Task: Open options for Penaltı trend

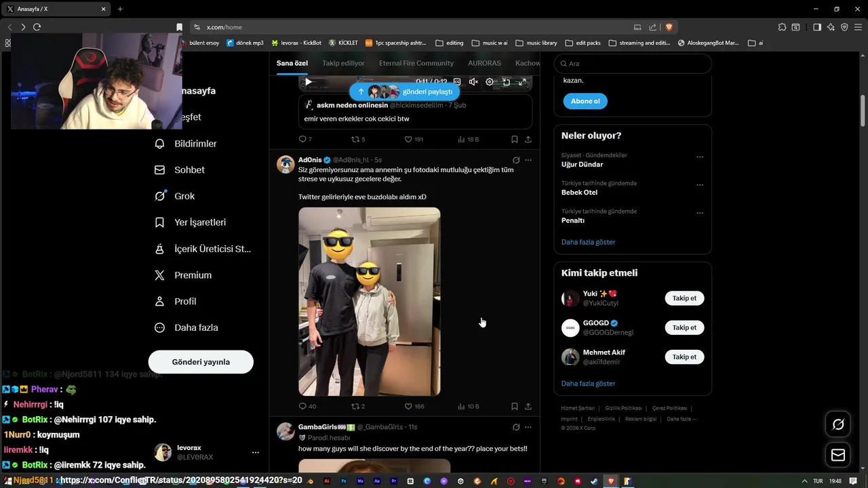Action: pos(700,213)
